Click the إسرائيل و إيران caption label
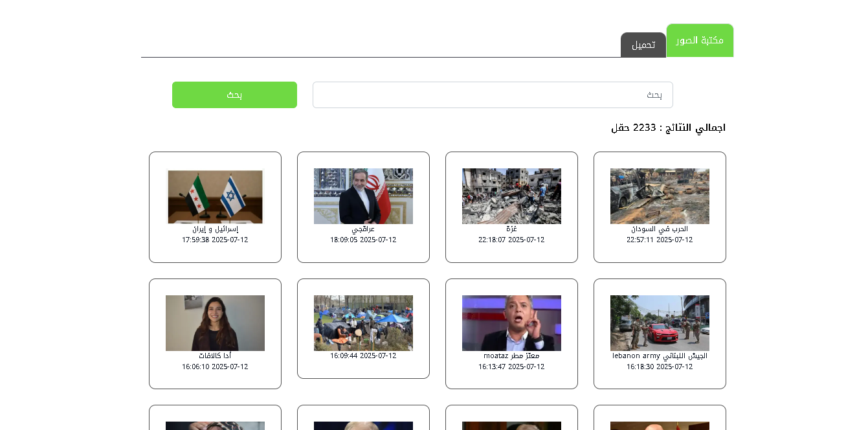The width and height of the screenshot is (868, 430). pos(215,229)
